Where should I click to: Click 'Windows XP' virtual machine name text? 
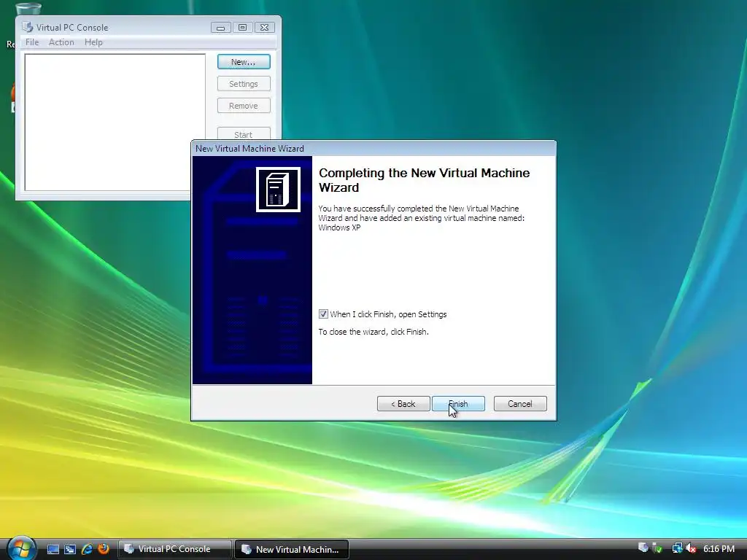[x=340, y=227]
